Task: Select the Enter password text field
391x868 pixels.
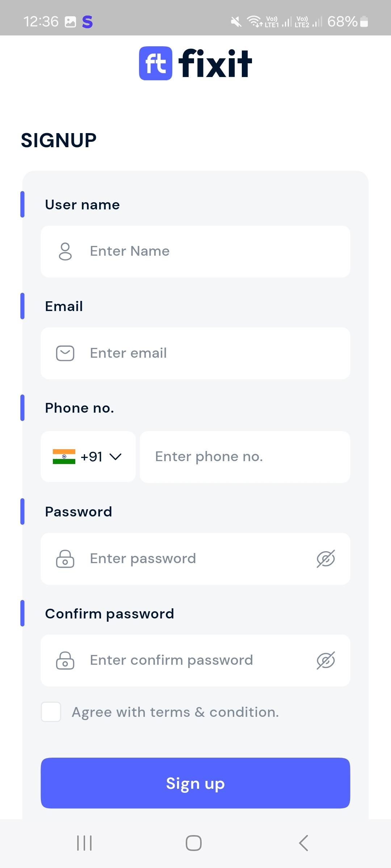Action: pos(195,559)
